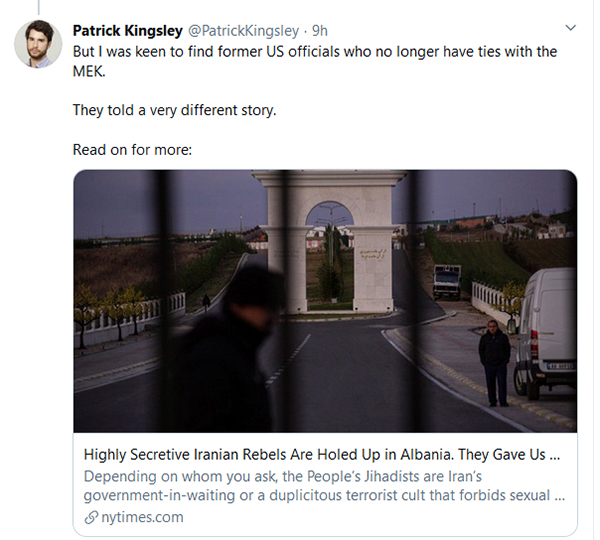600x540 pixels.
Task: Open the Patrick Kingsley display name link
Action: pyautogui.click(x=127, y=29)
